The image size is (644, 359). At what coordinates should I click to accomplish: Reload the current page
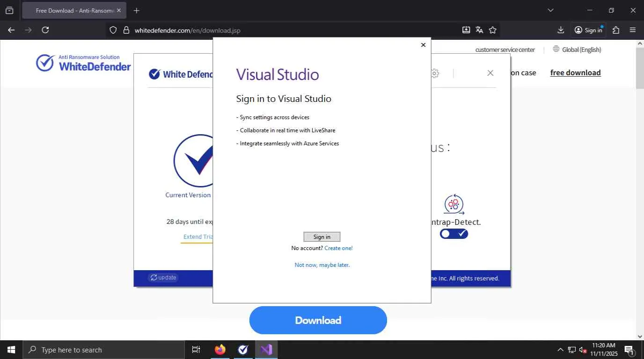point(45,30)
